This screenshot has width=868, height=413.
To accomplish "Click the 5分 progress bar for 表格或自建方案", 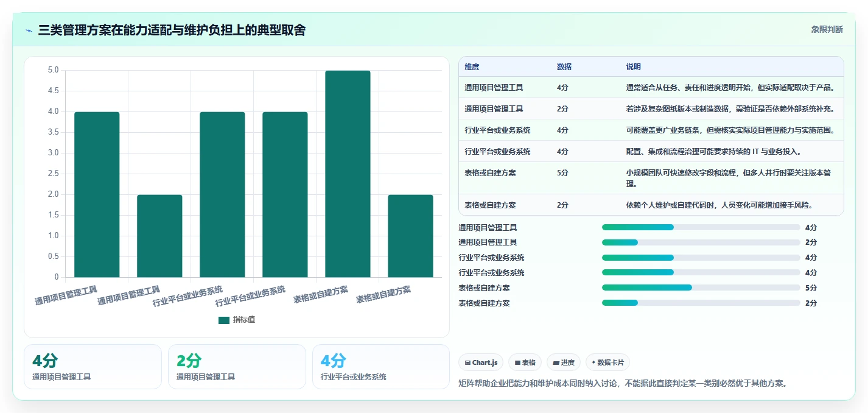I will click(701, 288).
